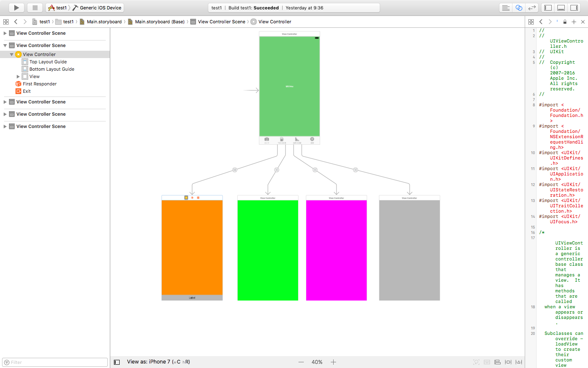Screen dimensions: 588x368
Task: Toggle the Navigator left panel
Action: click(x=548, y=8)
